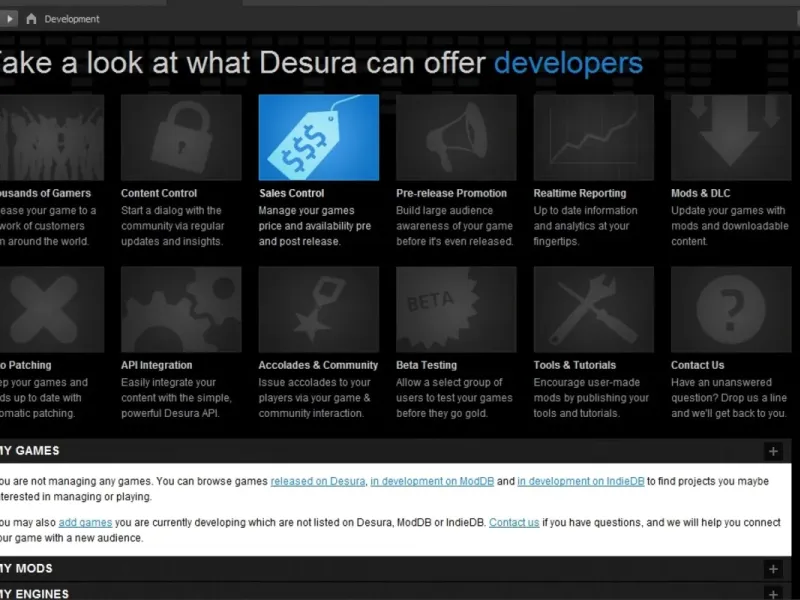Click the Contact Us question mark icon
This screenshot has height=600, width=800.
tap(731, 309)
